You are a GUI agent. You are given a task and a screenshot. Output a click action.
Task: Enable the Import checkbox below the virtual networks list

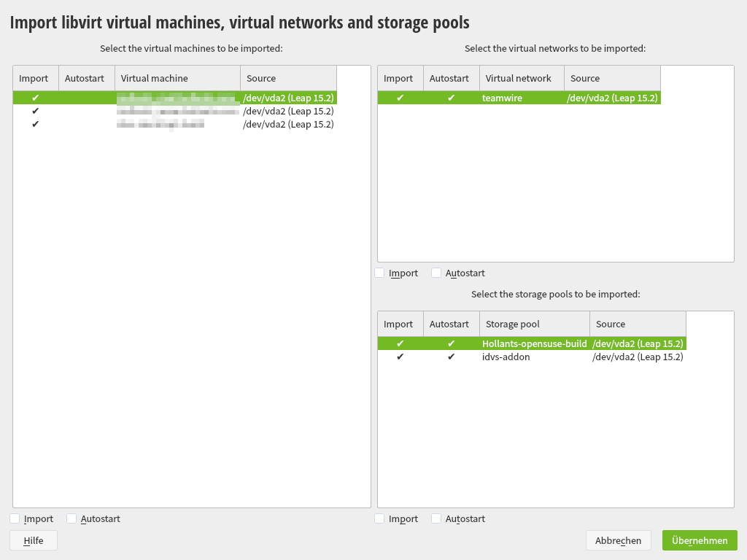click(379, 273)
